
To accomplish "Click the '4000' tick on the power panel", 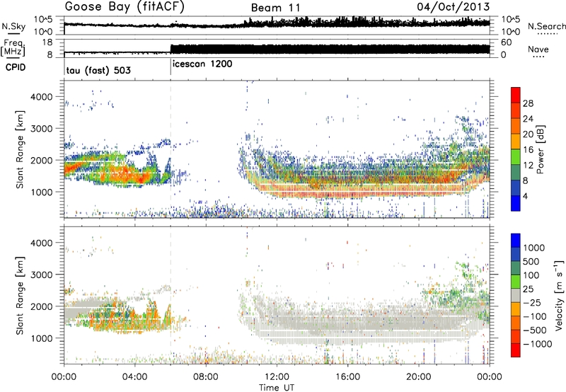I will 41,97.
